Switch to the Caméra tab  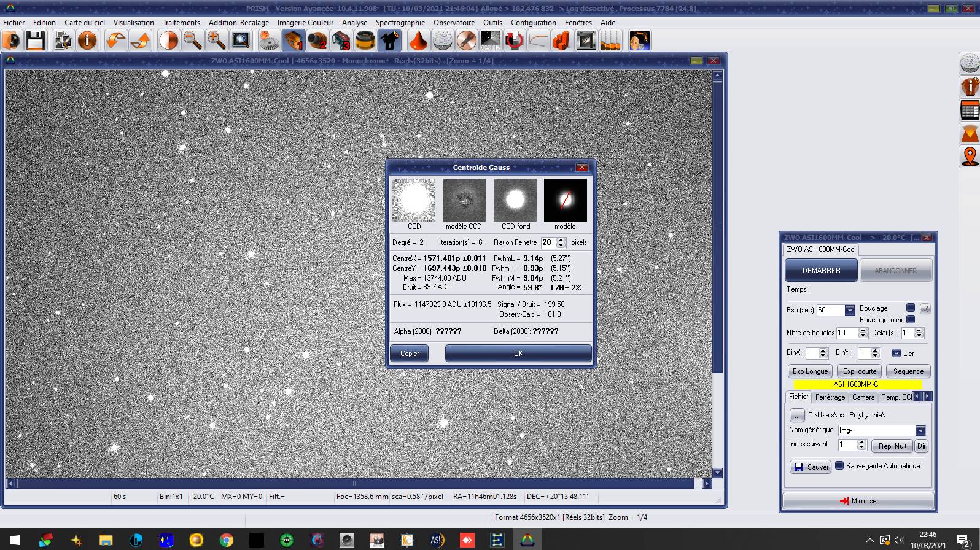coord(863,397)
